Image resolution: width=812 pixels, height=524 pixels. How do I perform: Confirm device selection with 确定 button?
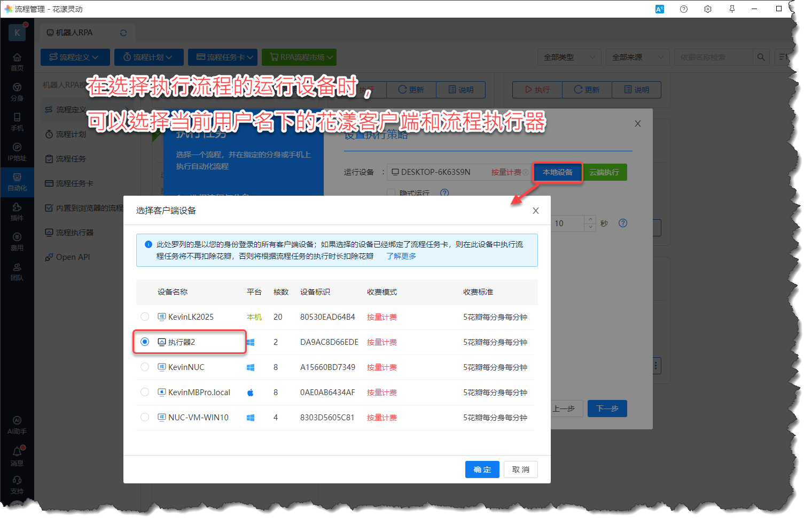click(482, 469)
